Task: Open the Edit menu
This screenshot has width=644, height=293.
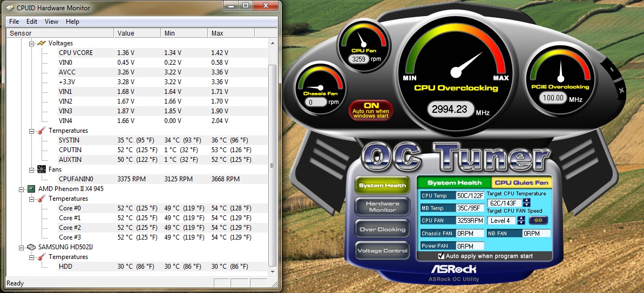Action: pyautogui.click(x=32, y=22)
